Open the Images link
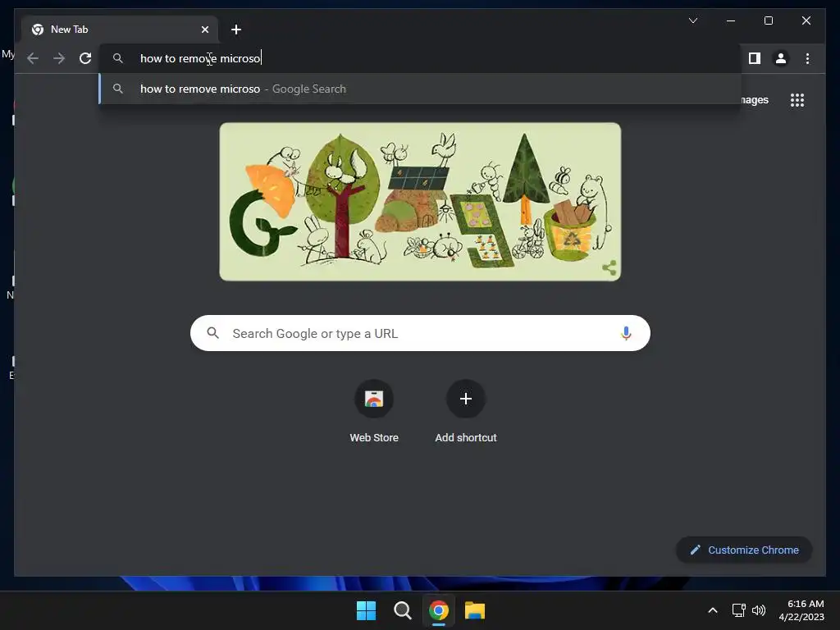The image size is (840, 630). point(756,100)
